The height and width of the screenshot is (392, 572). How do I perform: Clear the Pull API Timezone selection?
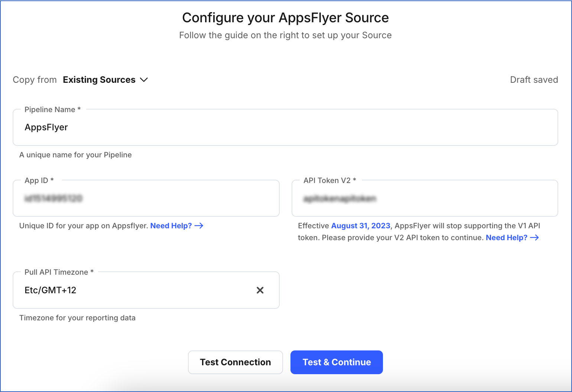[260, 290]
